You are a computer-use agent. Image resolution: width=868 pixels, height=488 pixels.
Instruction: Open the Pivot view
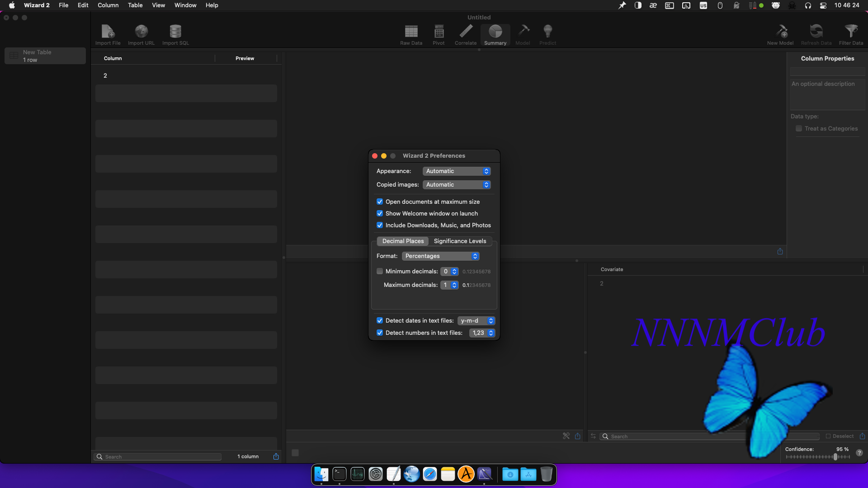pos(439,35)
